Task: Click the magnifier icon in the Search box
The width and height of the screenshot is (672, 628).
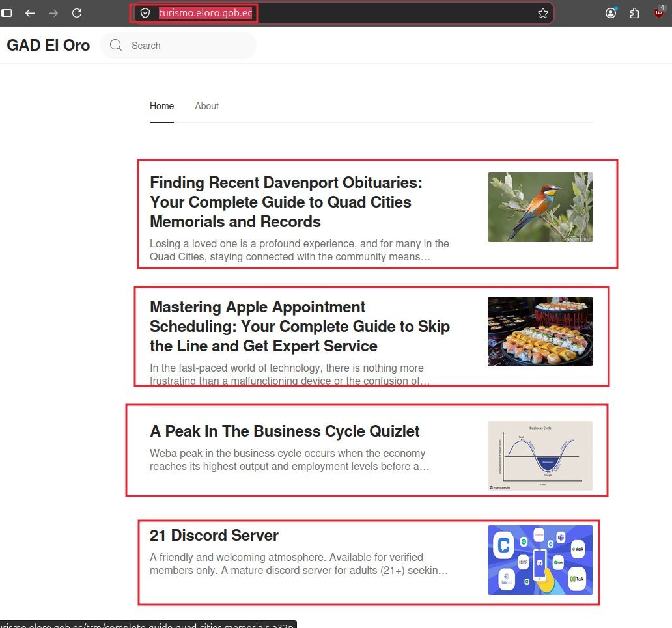Action: pos(116,45)
